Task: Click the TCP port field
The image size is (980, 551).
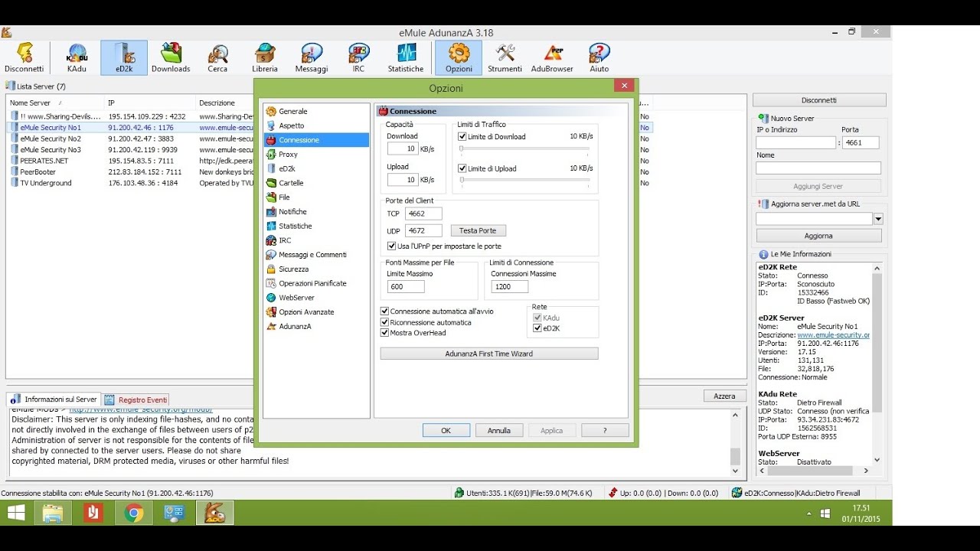Action: point(423,214)
